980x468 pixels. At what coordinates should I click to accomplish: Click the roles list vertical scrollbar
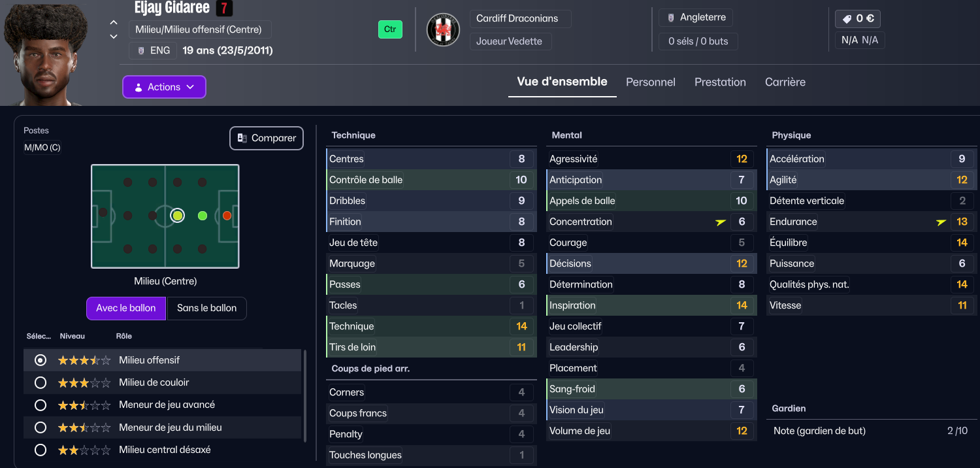pyautogui.click(x=304, y=395)
